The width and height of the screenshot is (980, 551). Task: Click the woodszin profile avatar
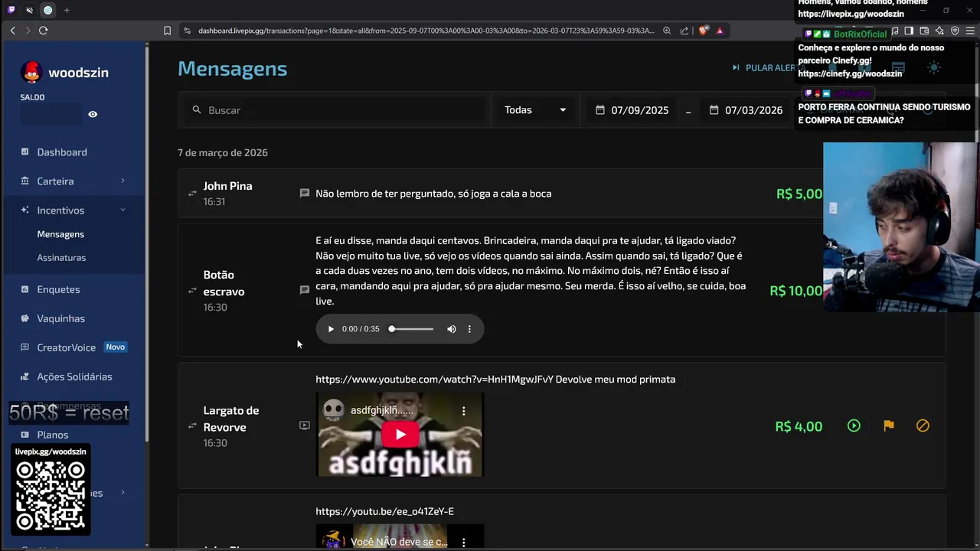pos(31,72)
